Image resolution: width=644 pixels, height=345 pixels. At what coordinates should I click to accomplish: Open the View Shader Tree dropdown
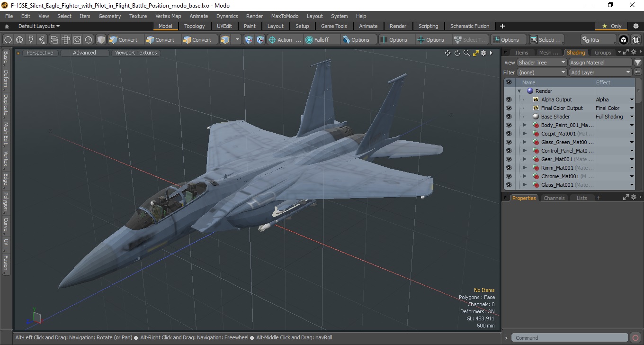[542, 63]
